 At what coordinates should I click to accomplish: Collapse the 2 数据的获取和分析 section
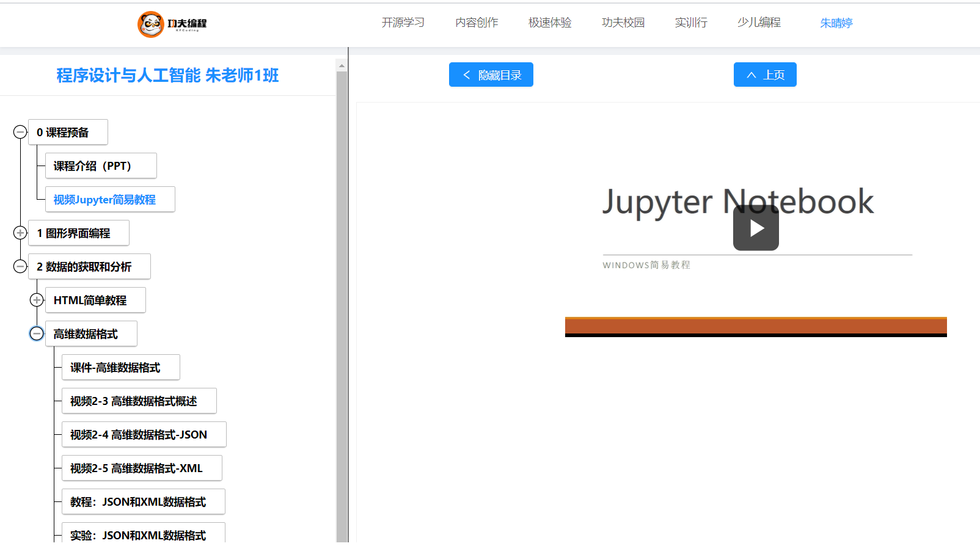(20, 266)
